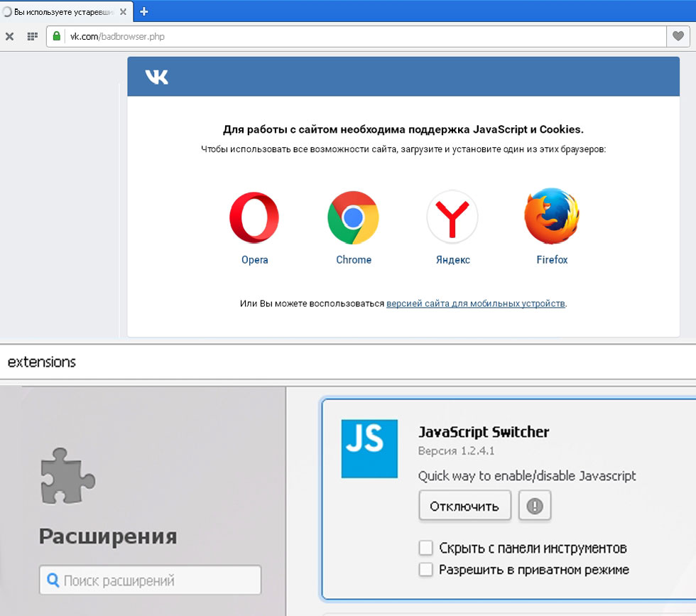Click the puzzle piece extensions icon

[x=67, y=476]
